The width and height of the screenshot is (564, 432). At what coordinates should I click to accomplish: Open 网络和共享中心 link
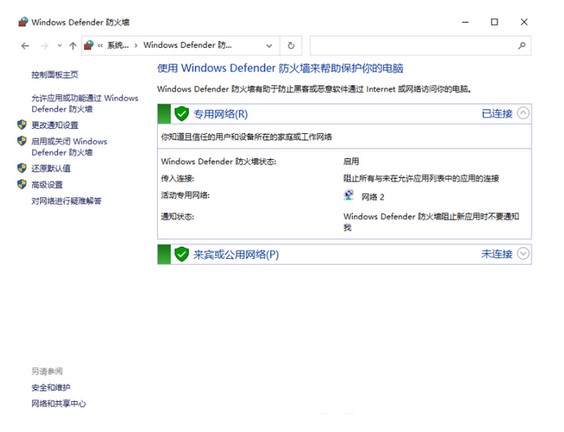pos(59,404)
